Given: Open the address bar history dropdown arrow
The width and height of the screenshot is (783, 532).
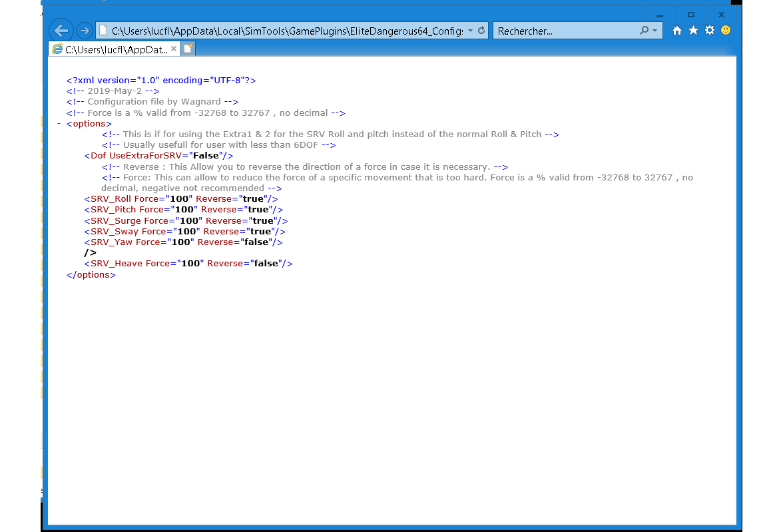Looking at the screenshot, I should (470, 31).
